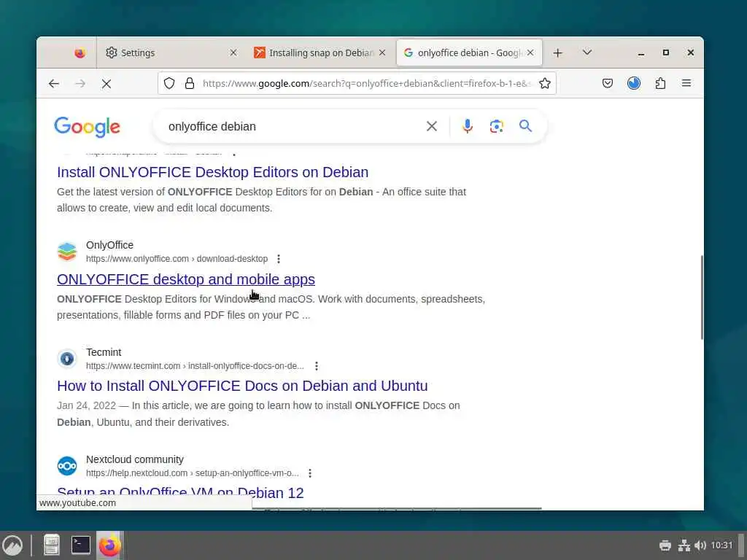Screen dimensions: 747x560
Task: Launch the terminal from the taskbar
Action: click(81, 545)
